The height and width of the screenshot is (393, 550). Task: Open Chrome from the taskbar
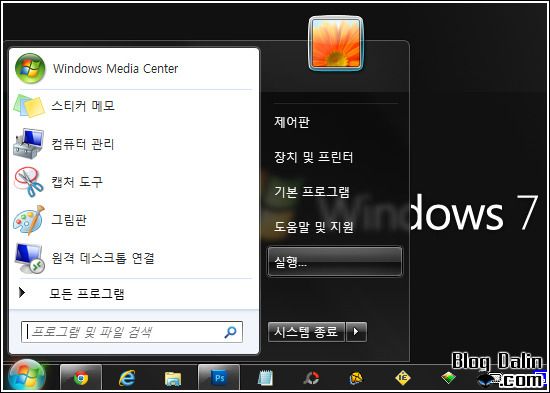tap(81, 378)
